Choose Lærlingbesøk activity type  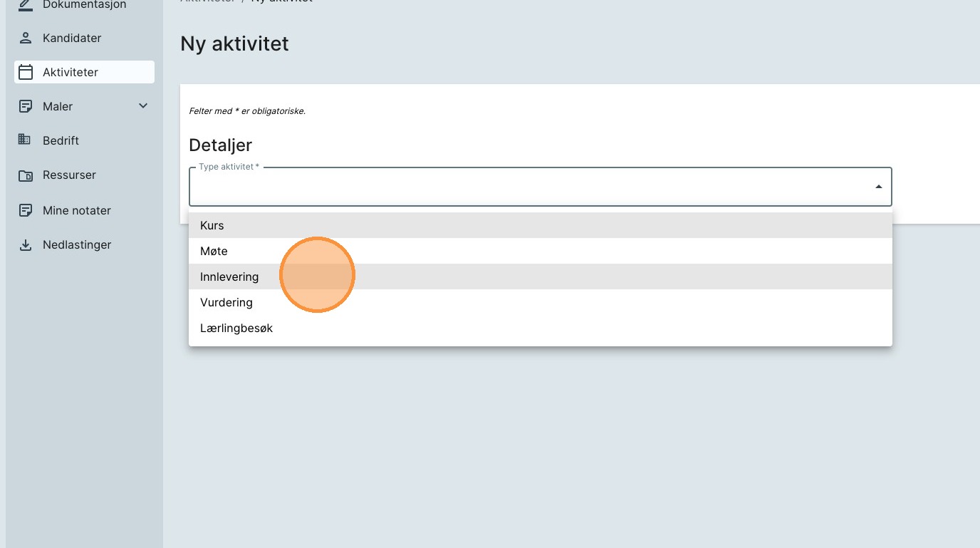click(x=236, y=329)
